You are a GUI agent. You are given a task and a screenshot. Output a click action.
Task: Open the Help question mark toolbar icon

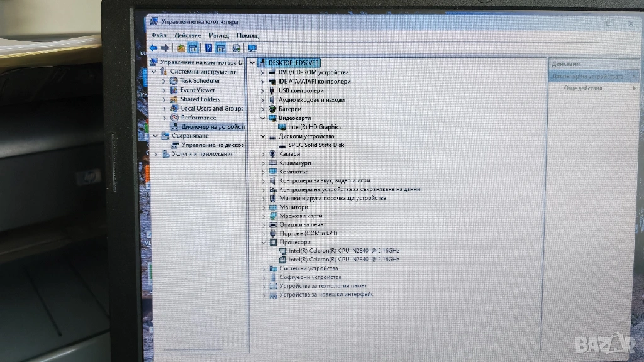click(209, 48)
